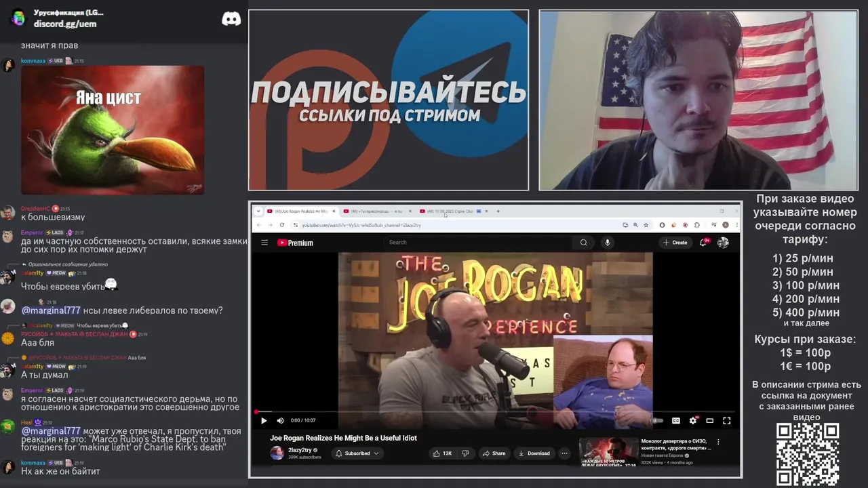Open the YouTube account avatar menu
This screenshot has width=868, height=488.
point(723,242)
